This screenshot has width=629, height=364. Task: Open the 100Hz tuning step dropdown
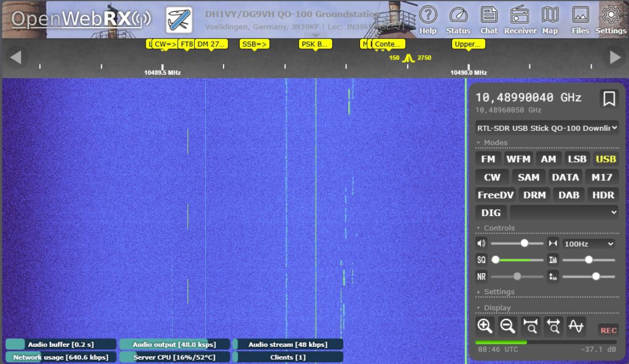pyautogui.click(x=588, y=244)
